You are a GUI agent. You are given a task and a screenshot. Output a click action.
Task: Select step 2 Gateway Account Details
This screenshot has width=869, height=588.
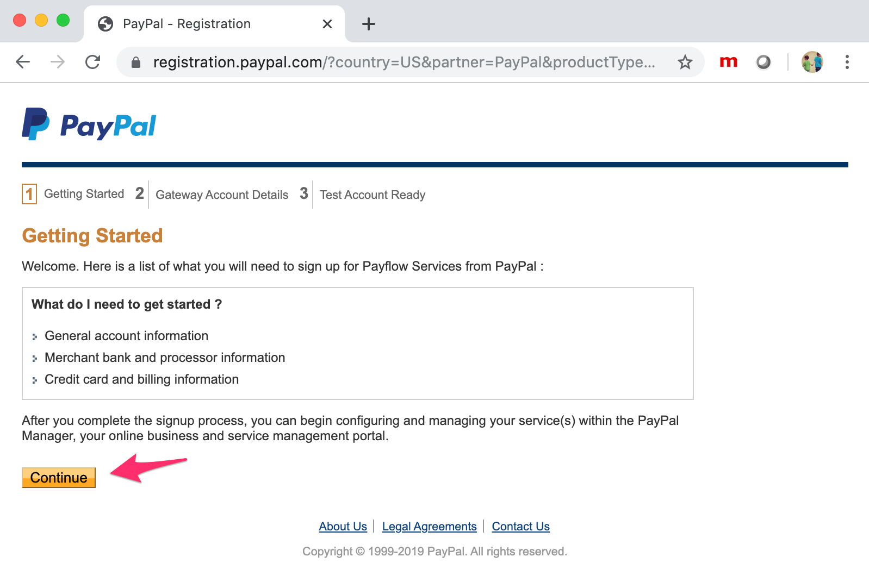221,195
